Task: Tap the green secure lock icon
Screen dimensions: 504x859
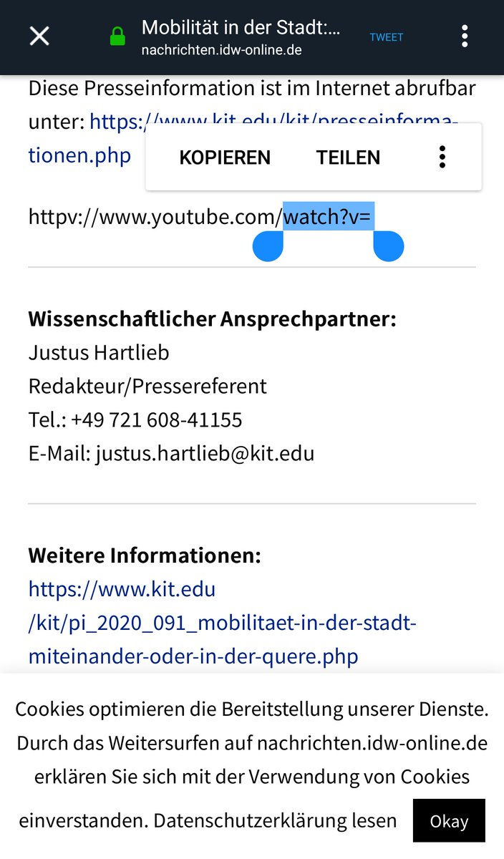Action: pos(117,37)
